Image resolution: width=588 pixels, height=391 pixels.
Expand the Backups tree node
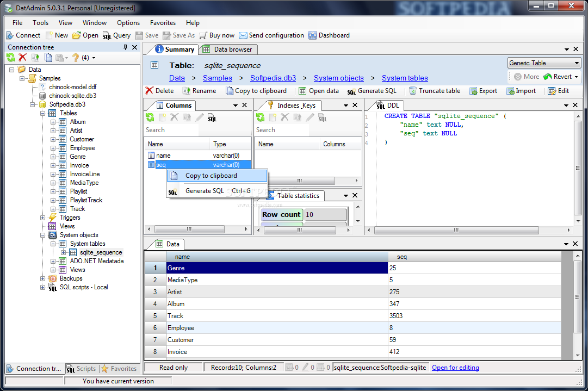(x=42, y=278)
